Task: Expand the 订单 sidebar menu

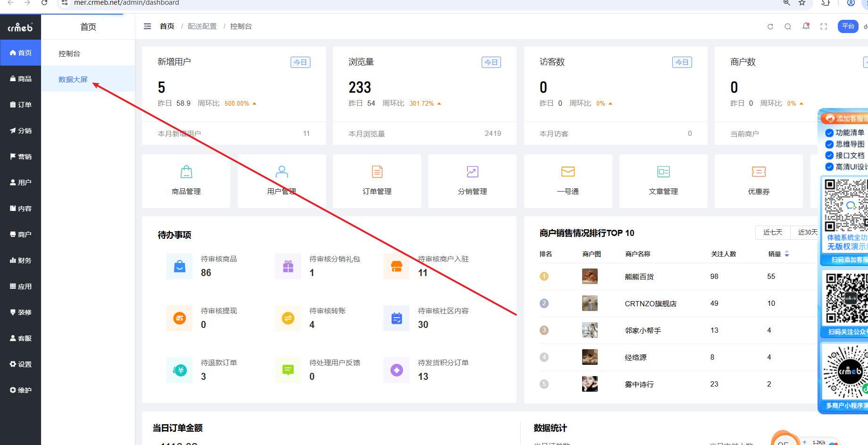Action: [x=21, y=105]
